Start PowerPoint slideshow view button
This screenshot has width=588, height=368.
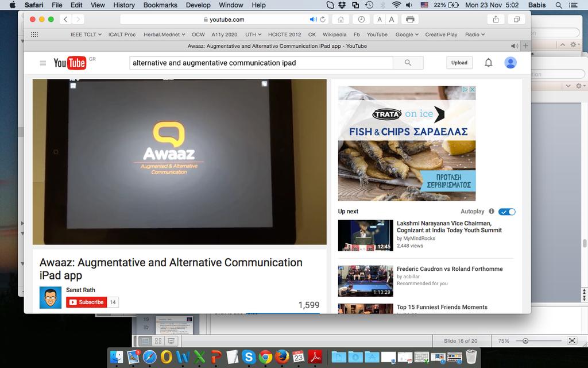pos(171,341)
